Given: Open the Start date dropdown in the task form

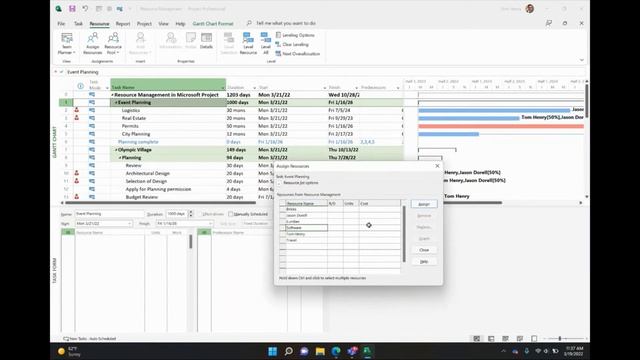Looking at the screenshot, I should [129, 224].
